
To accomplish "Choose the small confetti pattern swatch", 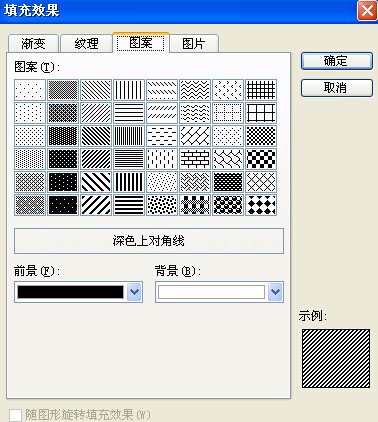I will [162, 182].
